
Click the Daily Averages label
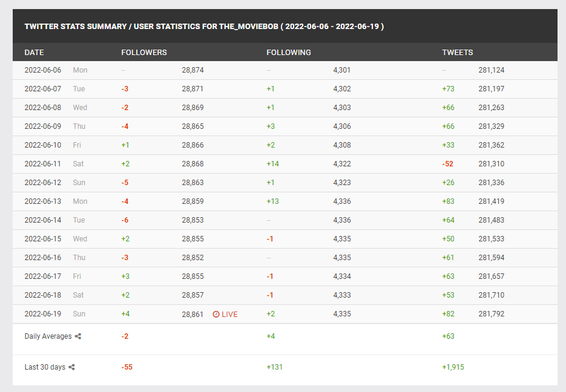coord(48,336)
